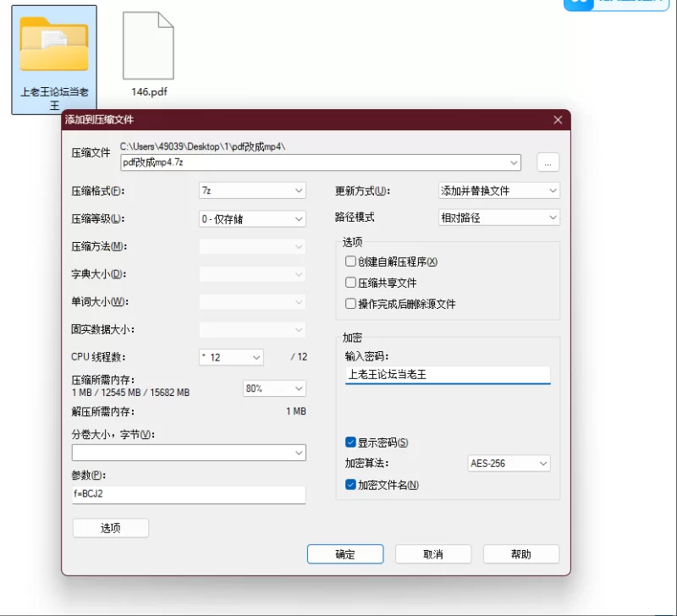
Task: Close the 添加到压缩文件 dialog
Action: [x=558, y=119]
